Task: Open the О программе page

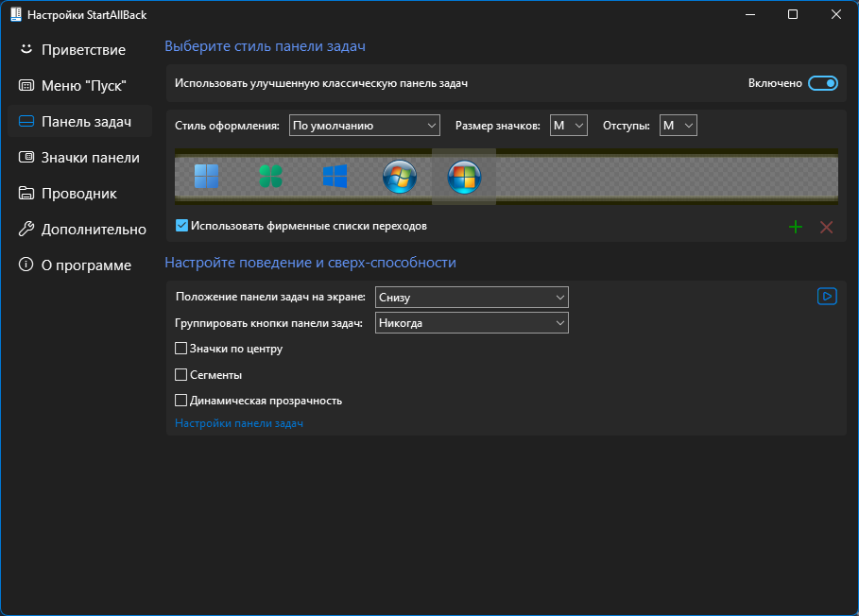Action: tap(80, 265)
